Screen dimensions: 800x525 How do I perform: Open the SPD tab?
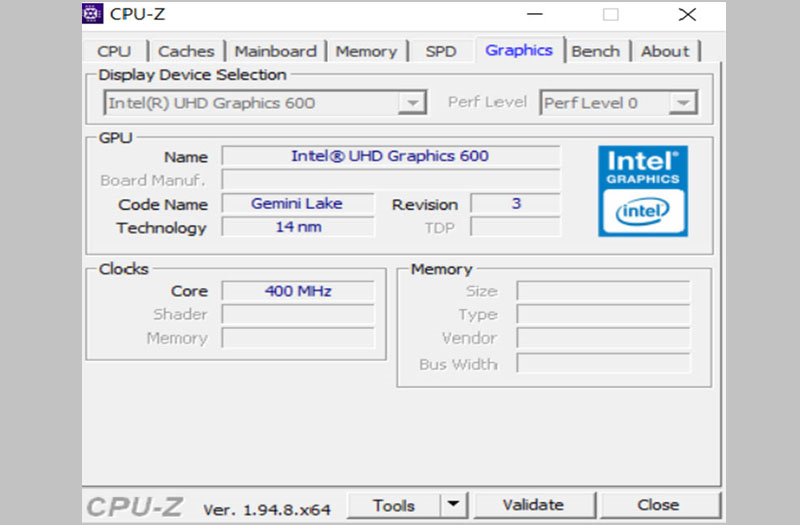[x=441, y=51]
